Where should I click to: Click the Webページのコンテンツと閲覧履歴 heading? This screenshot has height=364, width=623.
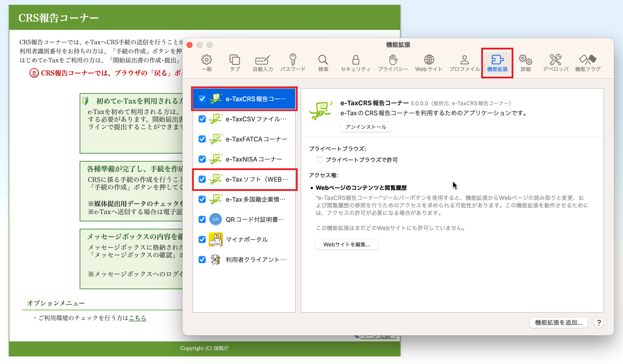[x=361, y=188]
